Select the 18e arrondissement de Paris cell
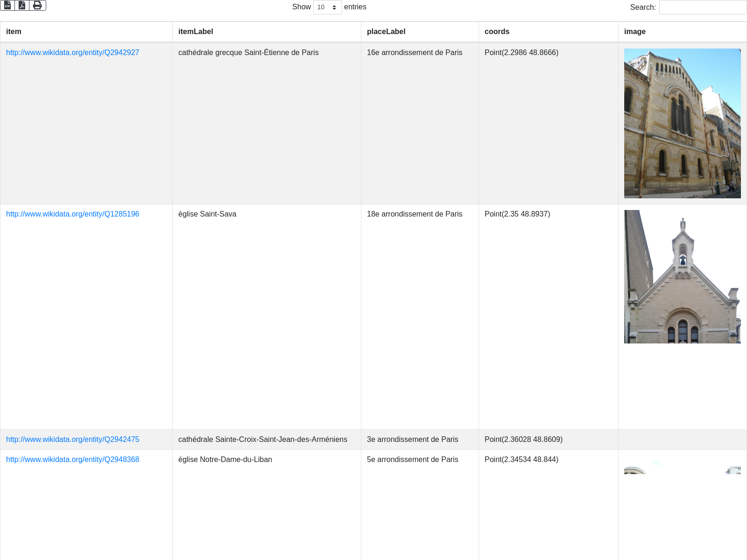Viewport: 747px width, 560px height. click(x=414, y=214)
